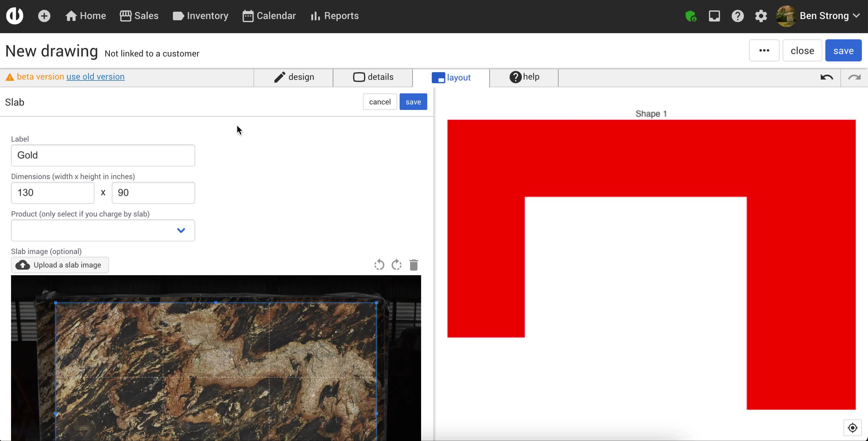This screenshot has width=868, height=441.
Task: Open the inbox tray icon
Action: (x=714, y=16)
